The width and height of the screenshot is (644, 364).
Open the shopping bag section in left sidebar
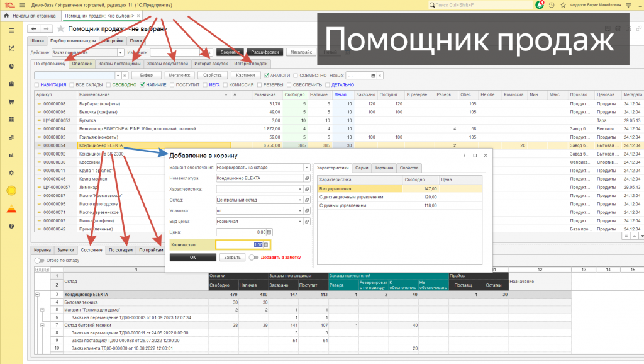pyautogui.click(x=11, y=84)
